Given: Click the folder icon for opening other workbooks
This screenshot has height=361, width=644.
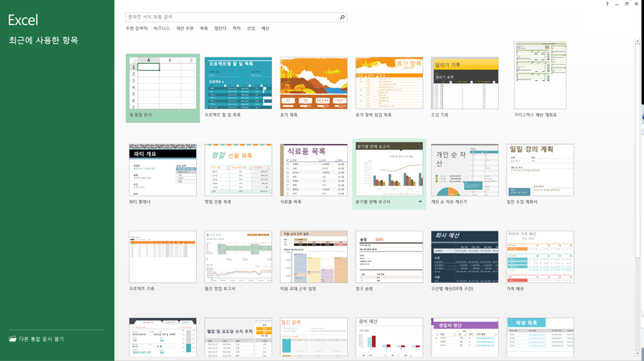Looking at the screenshot, I should [13, 339].
